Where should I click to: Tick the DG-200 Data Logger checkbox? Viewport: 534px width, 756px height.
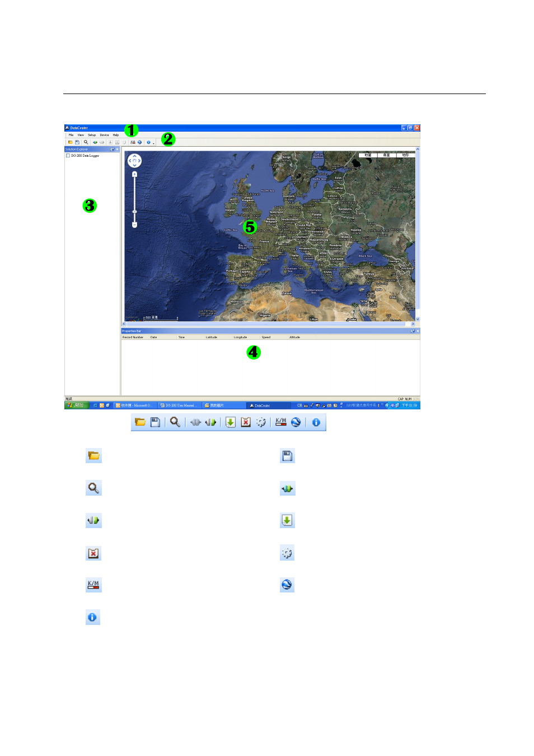point(68,156)
